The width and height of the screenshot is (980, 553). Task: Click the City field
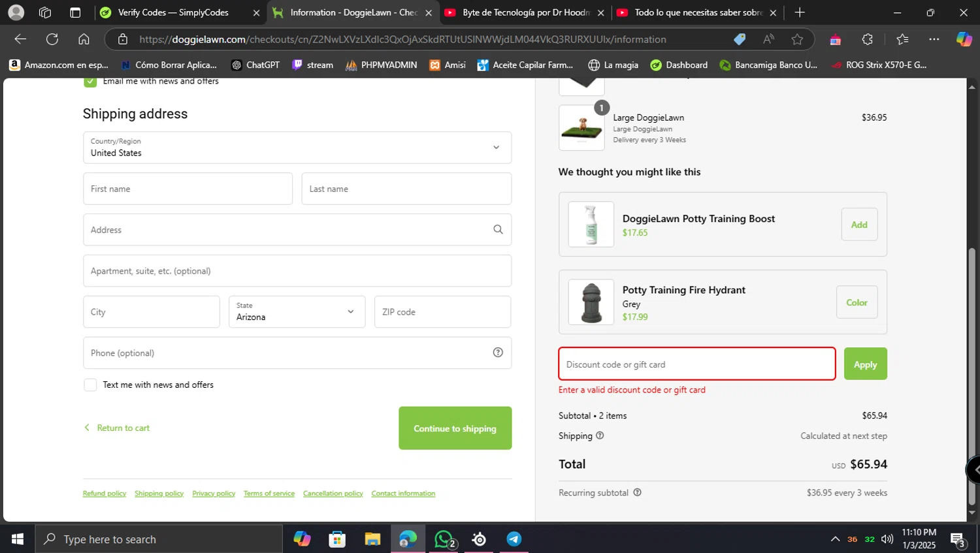click(x=152, y=312)
